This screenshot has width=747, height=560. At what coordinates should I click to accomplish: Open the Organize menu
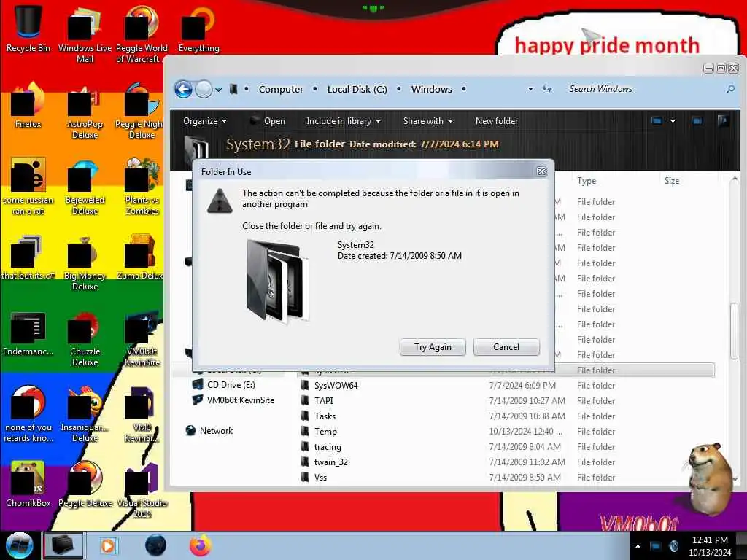[205, 121]
